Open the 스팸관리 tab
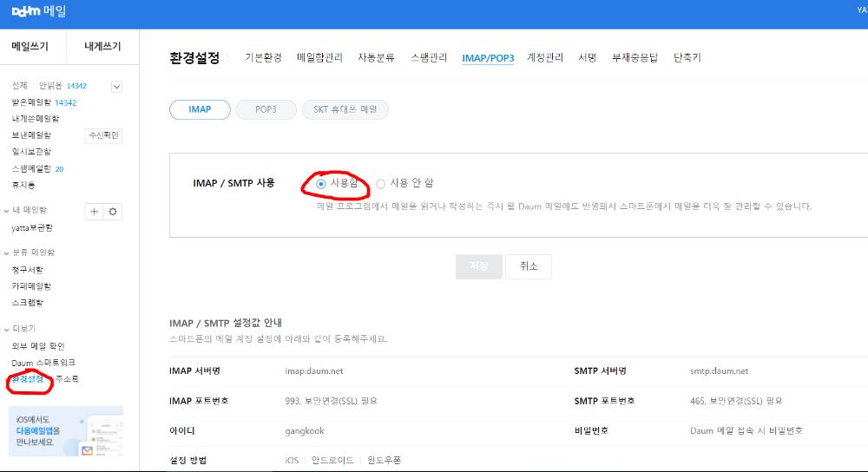 (429, 57)
